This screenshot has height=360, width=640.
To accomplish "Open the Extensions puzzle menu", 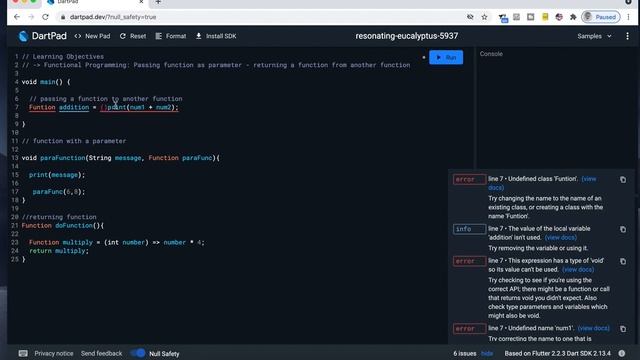I will click(x=573, y=17).
